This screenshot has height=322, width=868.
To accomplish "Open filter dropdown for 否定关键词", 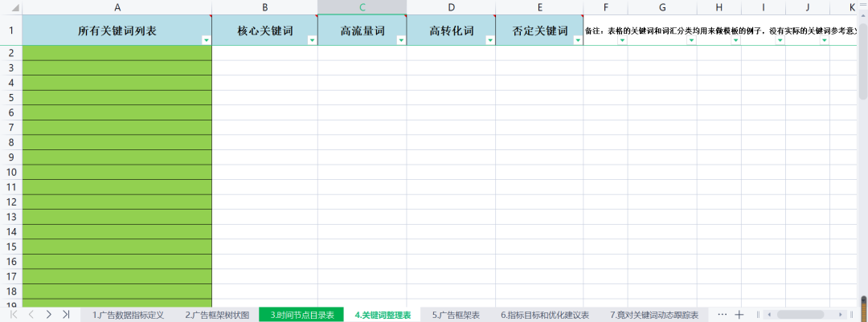I will [578, 40].
